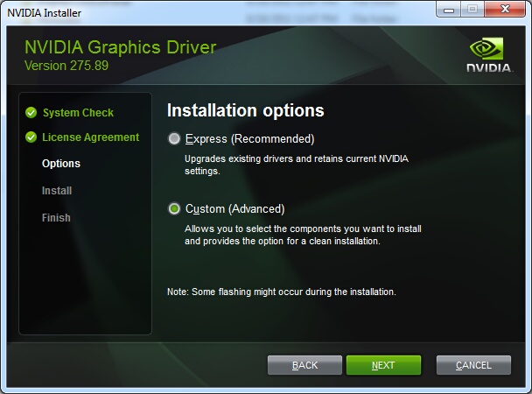The height and width of the screenshot is (394, 532).
Task: Click the NVIDIA logo icon
Action: (490, 55)
